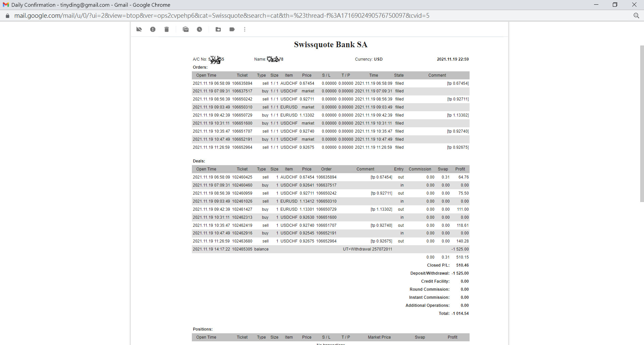
Task: Report this email as spam
Action: coord(153,29)
